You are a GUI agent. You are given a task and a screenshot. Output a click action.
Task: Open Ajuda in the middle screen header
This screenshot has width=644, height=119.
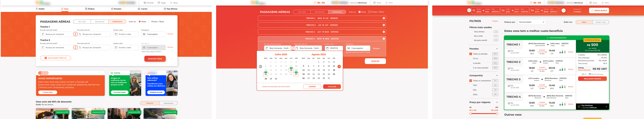tap(377, 3)
